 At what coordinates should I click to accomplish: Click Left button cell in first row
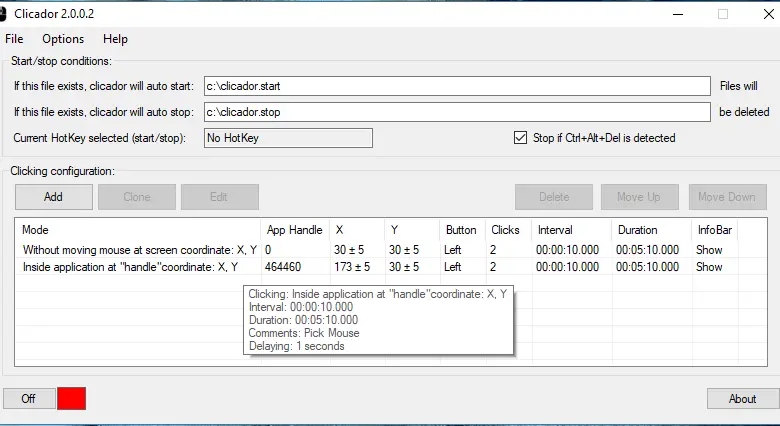453,250
